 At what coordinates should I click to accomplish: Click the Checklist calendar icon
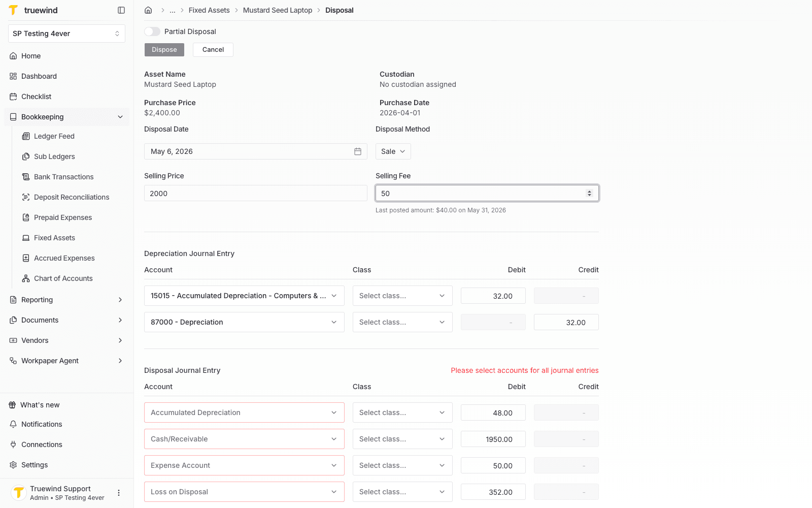coord(13,97)
